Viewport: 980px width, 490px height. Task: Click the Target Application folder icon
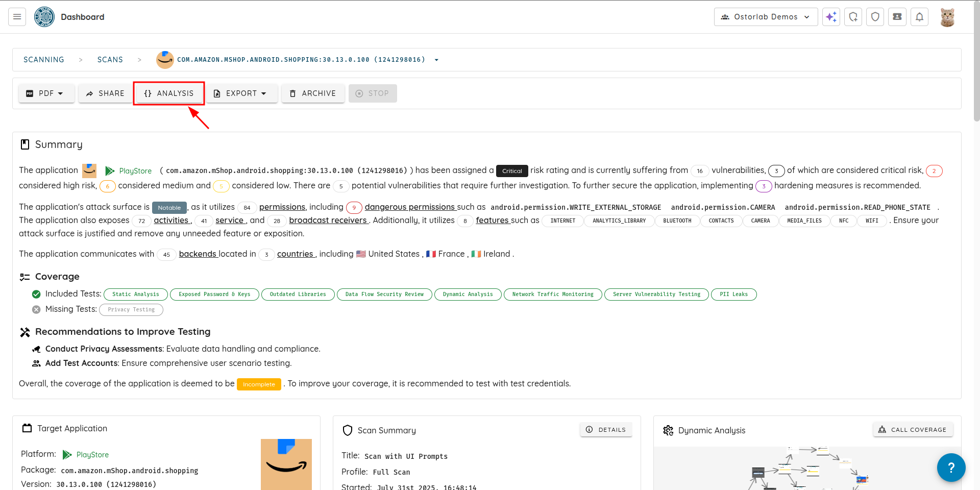27,428
